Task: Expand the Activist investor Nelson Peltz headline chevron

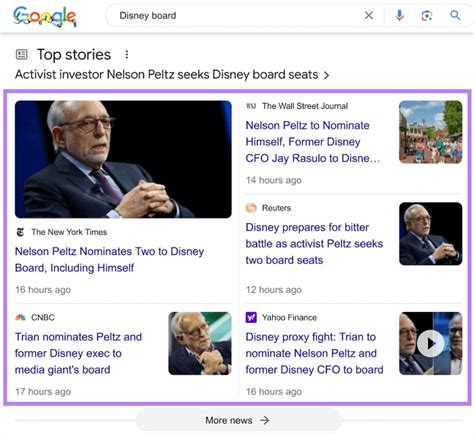Action: coord(327,75)
